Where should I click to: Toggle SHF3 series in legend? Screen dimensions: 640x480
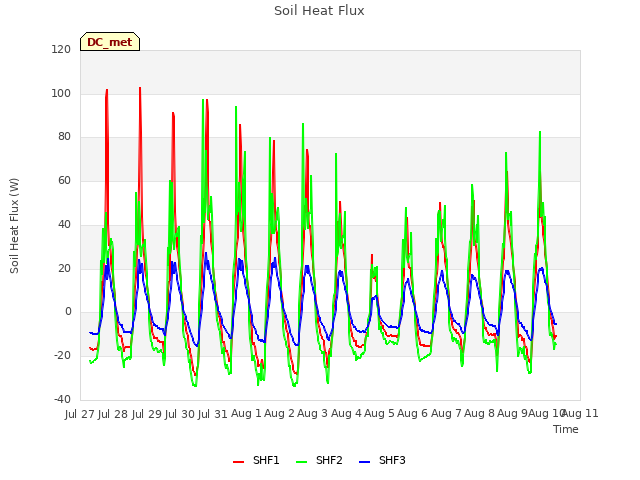coord(382,460)
